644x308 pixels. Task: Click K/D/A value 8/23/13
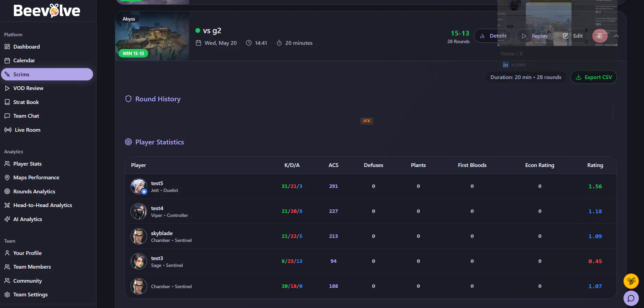pos(292,261)
